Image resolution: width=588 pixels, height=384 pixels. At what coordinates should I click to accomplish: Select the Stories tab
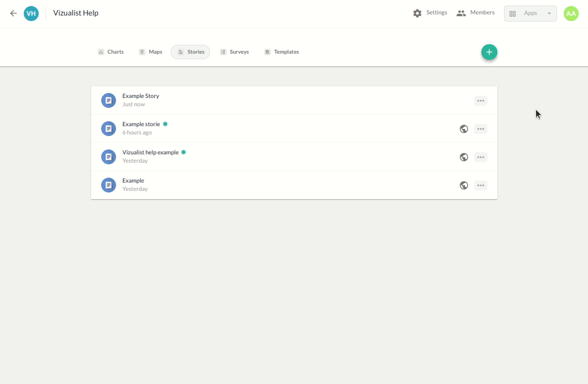(191, 52)
